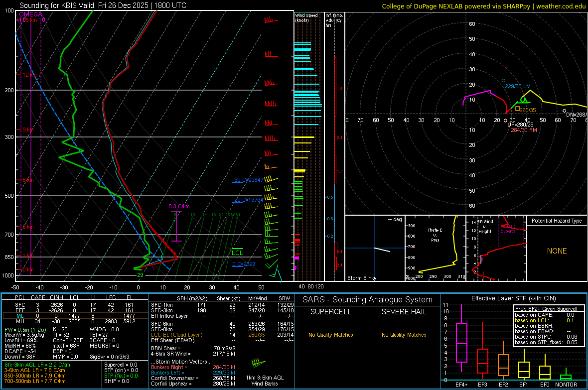The height and width of the screenshot is (390, 588).
Task: Click the 'Wind Speed (knots)' header
Action: [306, 17]
